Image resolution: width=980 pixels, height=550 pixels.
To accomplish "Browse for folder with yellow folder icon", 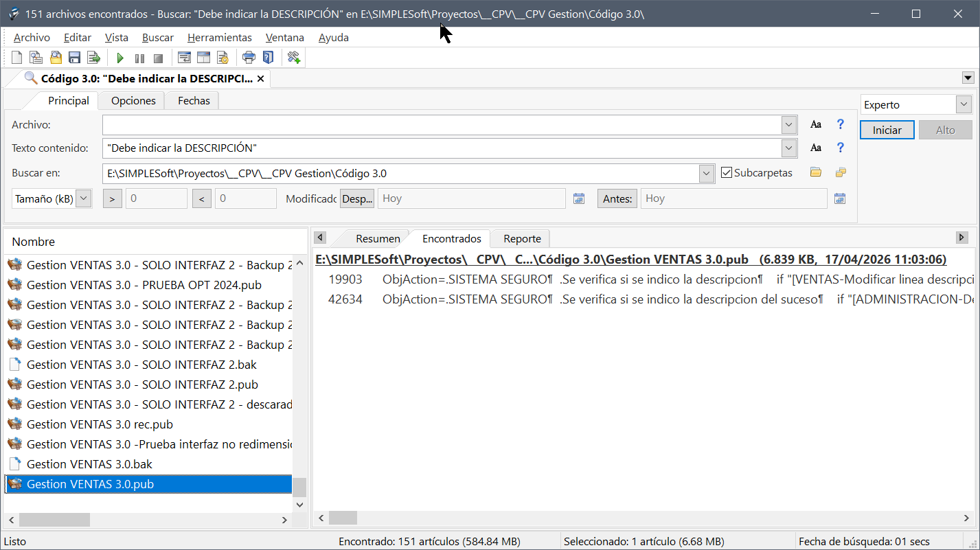I will coord(816,172).
